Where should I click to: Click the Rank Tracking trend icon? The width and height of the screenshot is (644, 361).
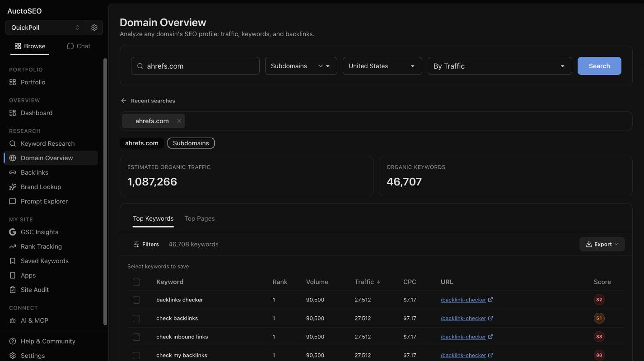(x=13, y=246)
